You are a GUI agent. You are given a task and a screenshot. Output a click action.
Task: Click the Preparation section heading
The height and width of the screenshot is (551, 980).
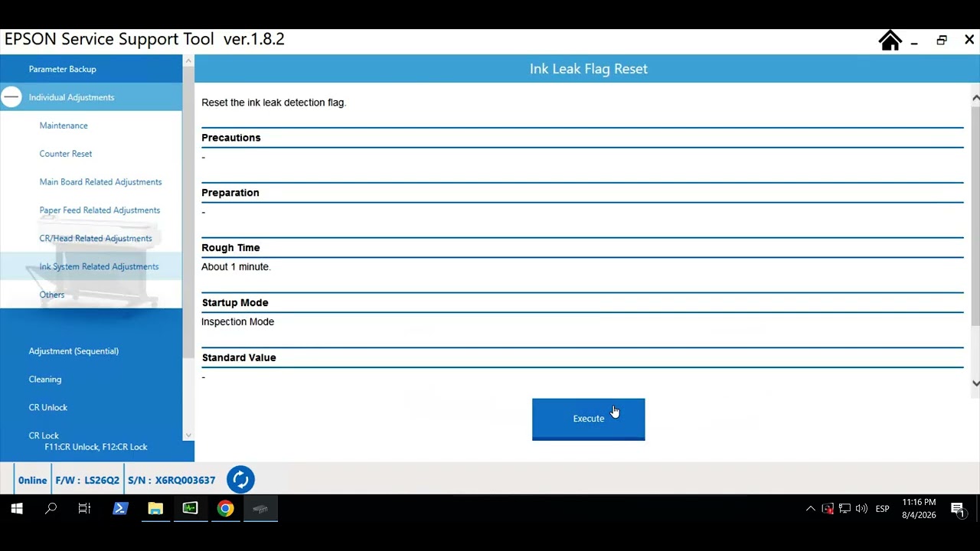(x=230, y=193)
